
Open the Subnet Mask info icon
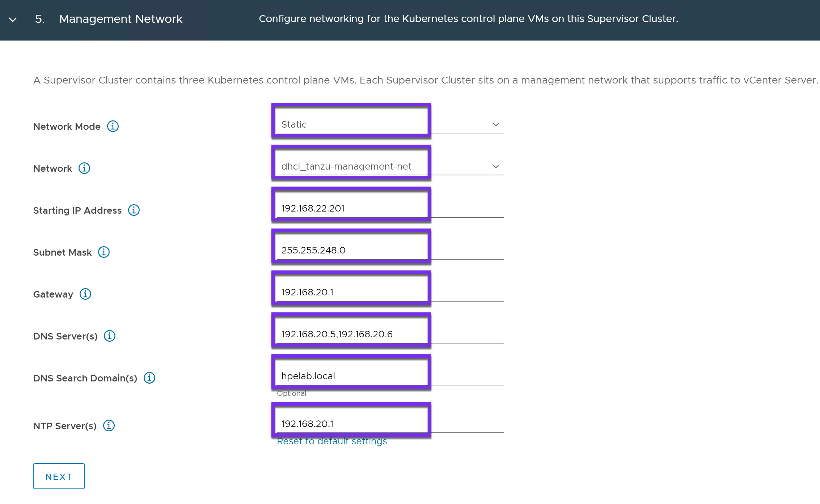(104, 252)
